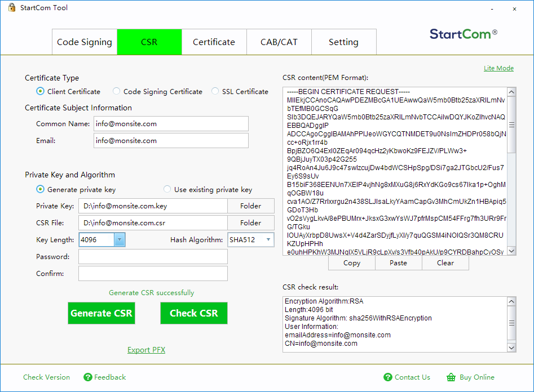Image resolution: width=534 pixels, height=392 pixels.
Task: Minimize the StartCom Tool window
Action: point(492,9)
